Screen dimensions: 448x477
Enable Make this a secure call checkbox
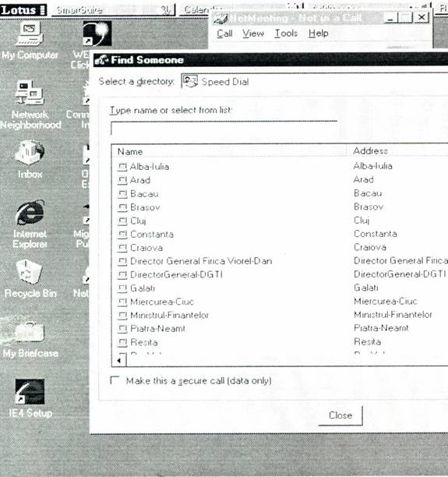(115, 380)
